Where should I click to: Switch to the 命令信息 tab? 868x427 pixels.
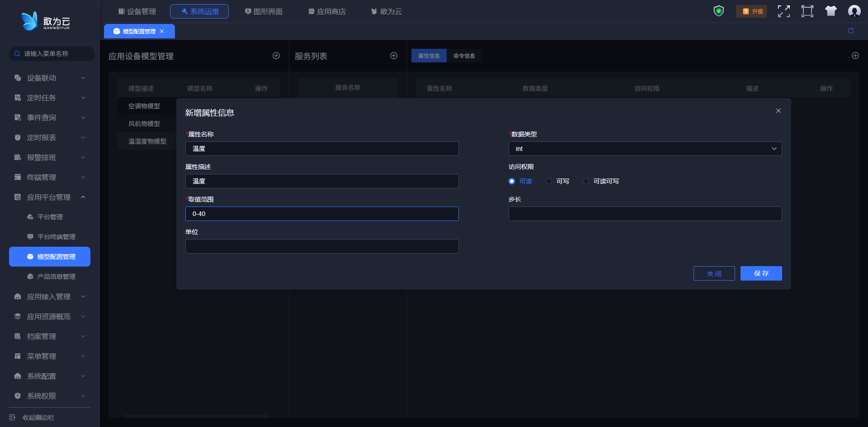pos(464,56)
